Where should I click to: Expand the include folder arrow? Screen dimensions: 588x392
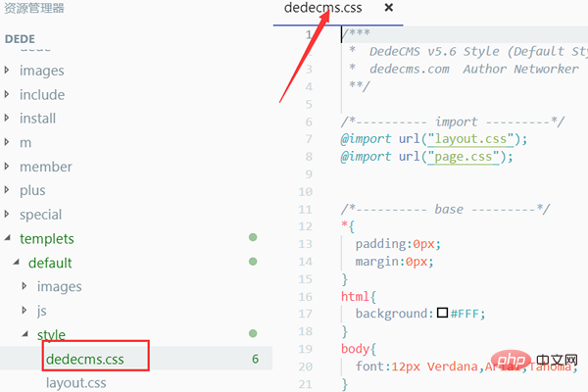click(x=7, y=94)
